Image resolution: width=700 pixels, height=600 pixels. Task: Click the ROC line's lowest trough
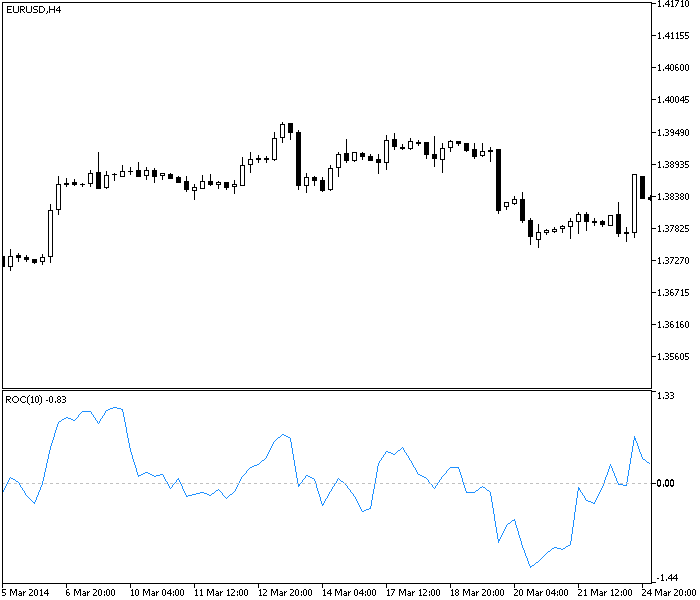tap(530, 567)
